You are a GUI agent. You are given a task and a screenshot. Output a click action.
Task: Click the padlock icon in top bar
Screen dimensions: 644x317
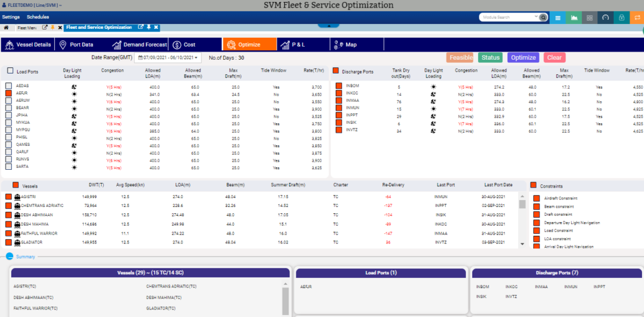click(x=621, y=18)
